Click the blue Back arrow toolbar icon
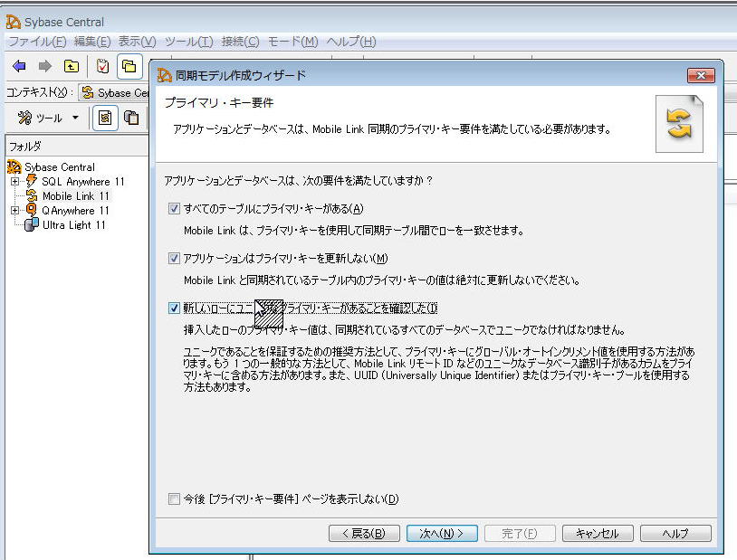Viewport: 737px width, 560px height. pyautogui.click(x=19, y=66)
